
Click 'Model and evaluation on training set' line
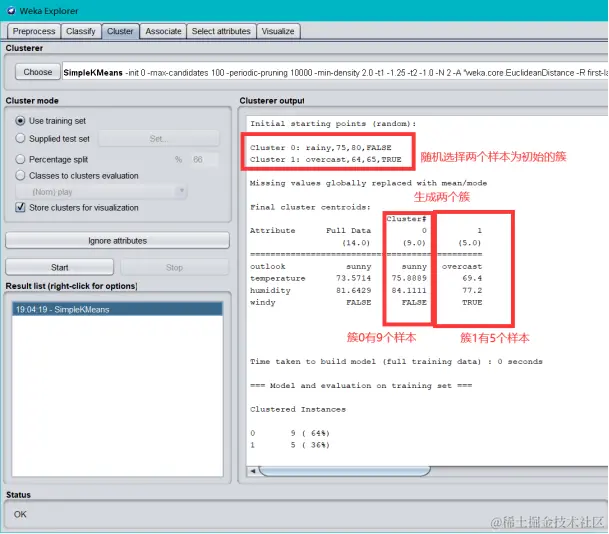(361, 386)
